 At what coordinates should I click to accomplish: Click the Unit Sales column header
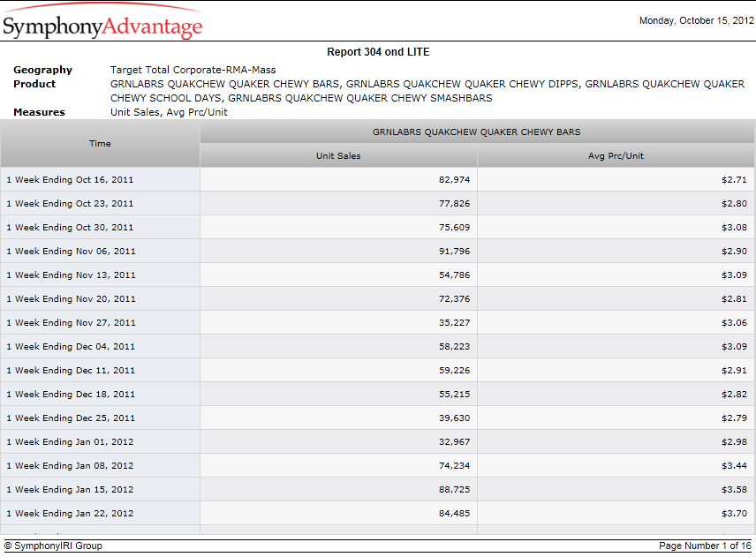point(338,155)
